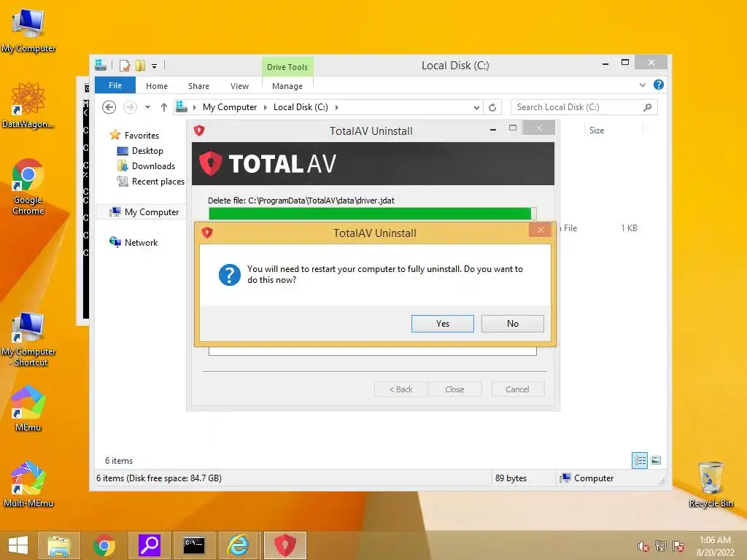Open the Manage ribbon tab
This screenshot has width=747, height=560.
(x=287, y=86)
